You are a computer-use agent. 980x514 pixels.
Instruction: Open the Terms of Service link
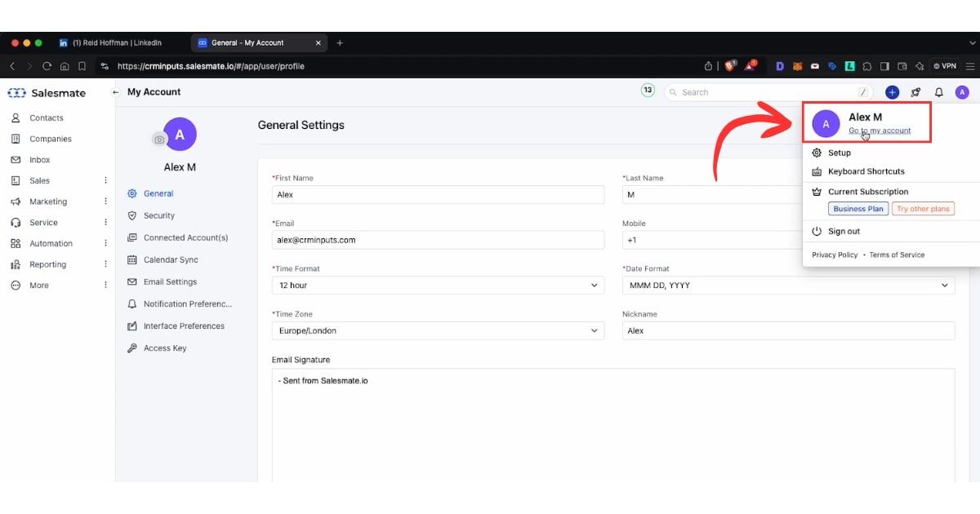[x=897, y=255]
